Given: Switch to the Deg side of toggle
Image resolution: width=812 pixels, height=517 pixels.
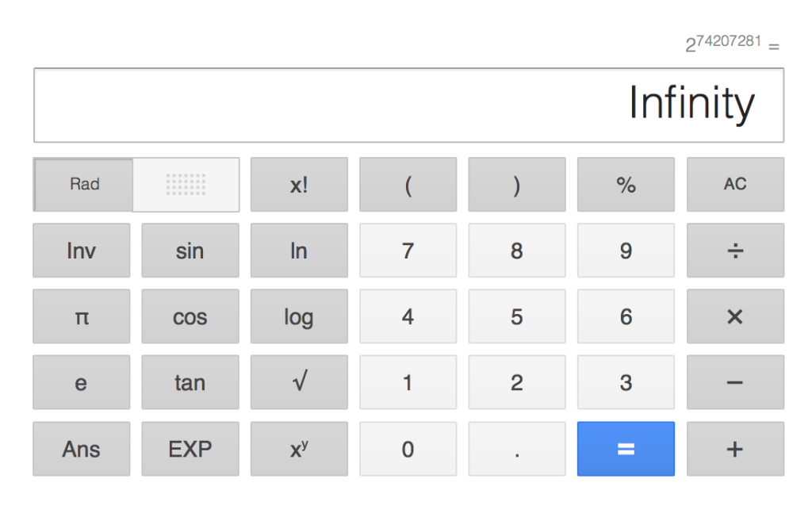Looking at the screenshot, I should (186, 185).
